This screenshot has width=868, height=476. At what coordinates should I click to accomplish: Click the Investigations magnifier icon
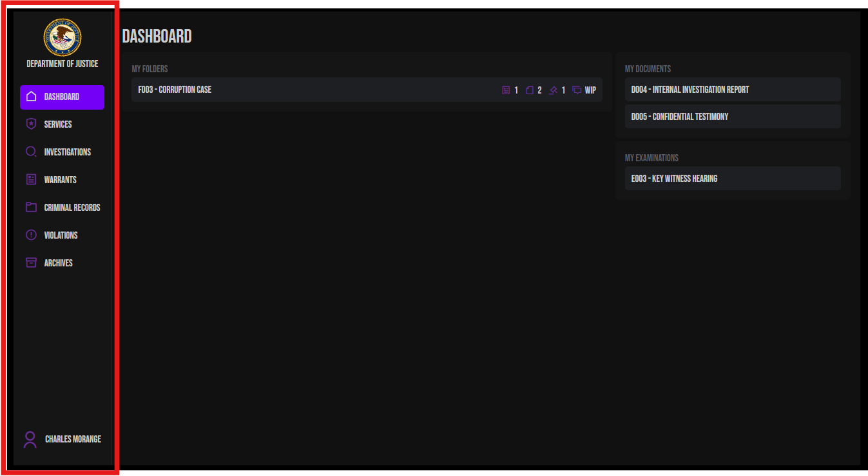tap(30, 152)
